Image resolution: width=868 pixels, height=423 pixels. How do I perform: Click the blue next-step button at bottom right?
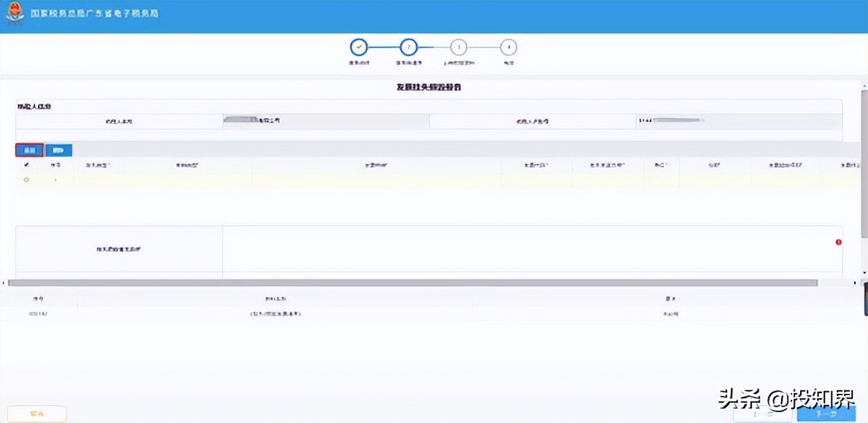point(826,414)
